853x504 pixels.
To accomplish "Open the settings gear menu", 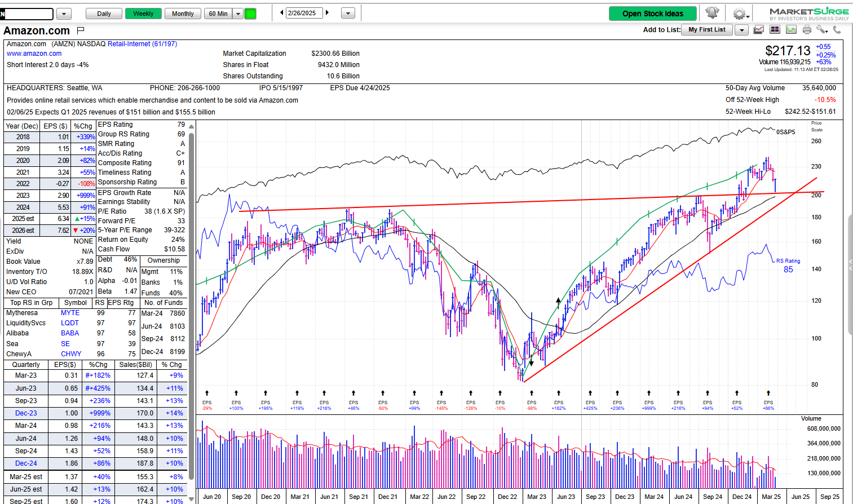I will point(740,14).
